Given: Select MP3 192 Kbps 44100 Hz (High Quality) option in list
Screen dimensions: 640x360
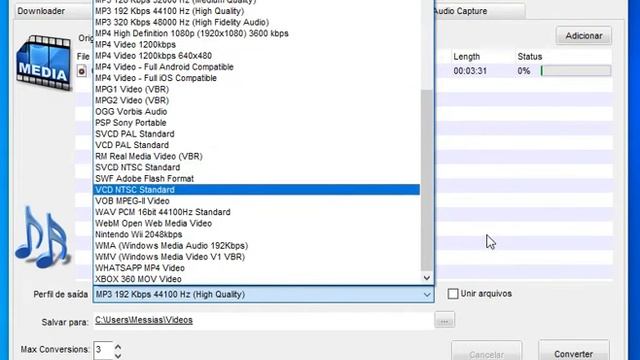Looking at the screenshot, I should [x=256, y=11].
